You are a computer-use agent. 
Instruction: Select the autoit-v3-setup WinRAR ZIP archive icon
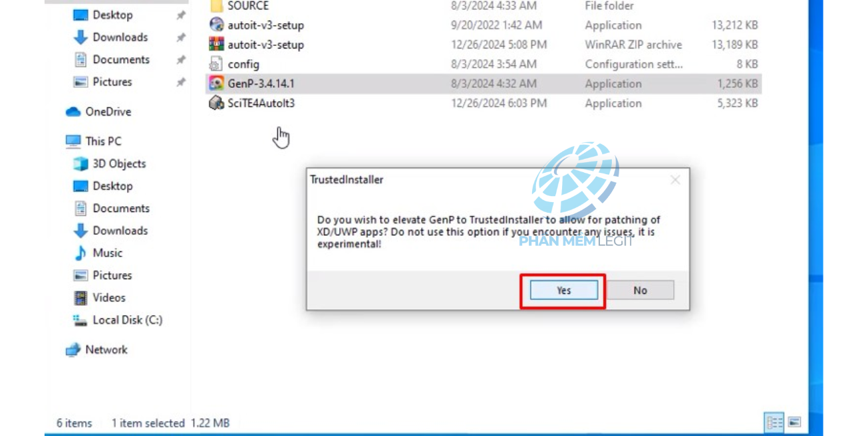(216, 45)
